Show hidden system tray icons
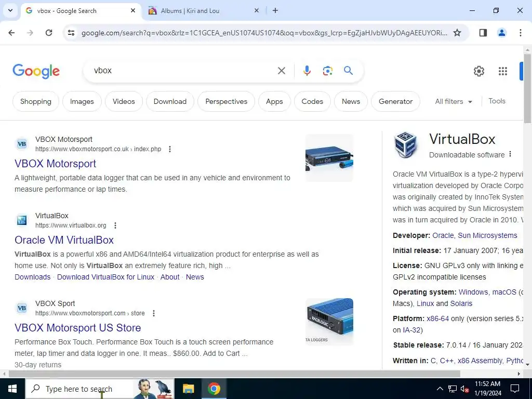 440,389
